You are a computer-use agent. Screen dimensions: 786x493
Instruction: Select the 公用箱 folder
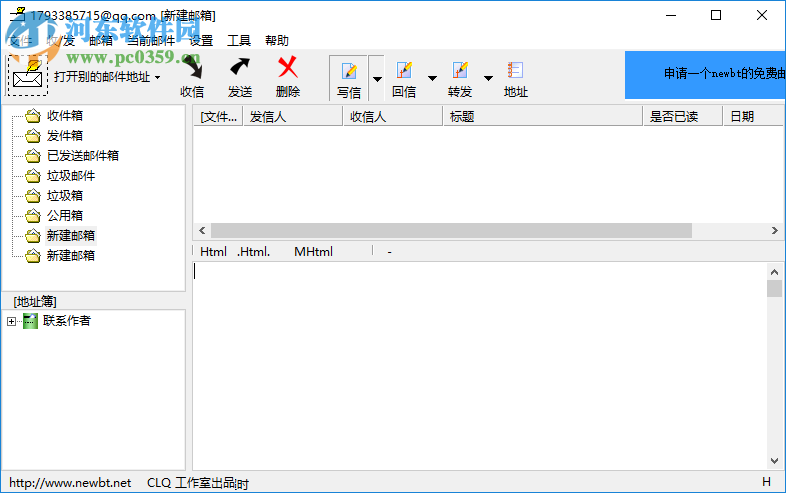[x=65, y=216]
